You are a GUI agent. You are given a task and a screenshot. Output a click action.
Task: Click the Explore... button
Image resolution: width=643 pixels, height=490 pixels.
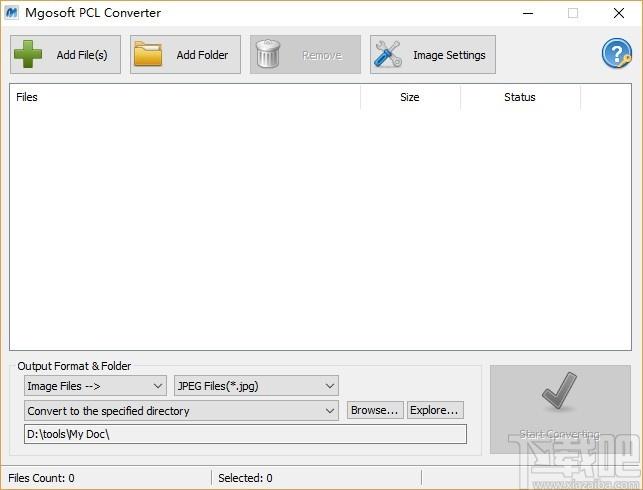435,410
